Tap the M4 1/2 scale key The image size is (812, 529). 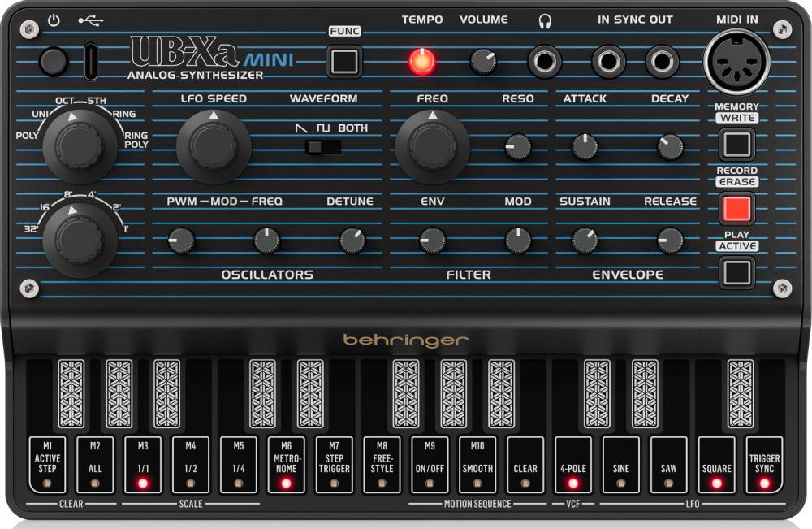tap(191, 464)
